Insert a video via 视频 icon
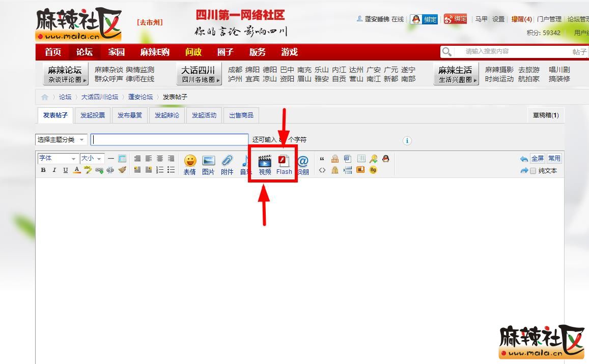 pos(265,165)
